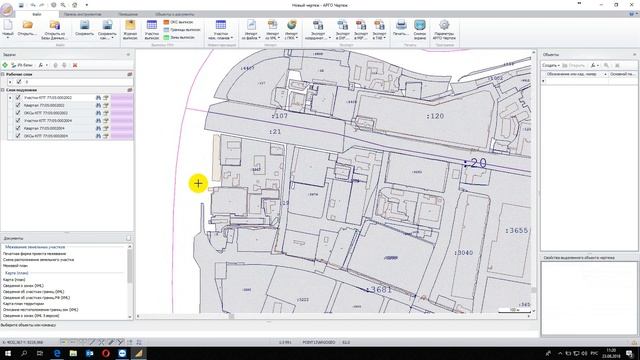The image size is (640, 360).
Task: Click the documents panel vertical scrollbar
Action: (130, 281)
